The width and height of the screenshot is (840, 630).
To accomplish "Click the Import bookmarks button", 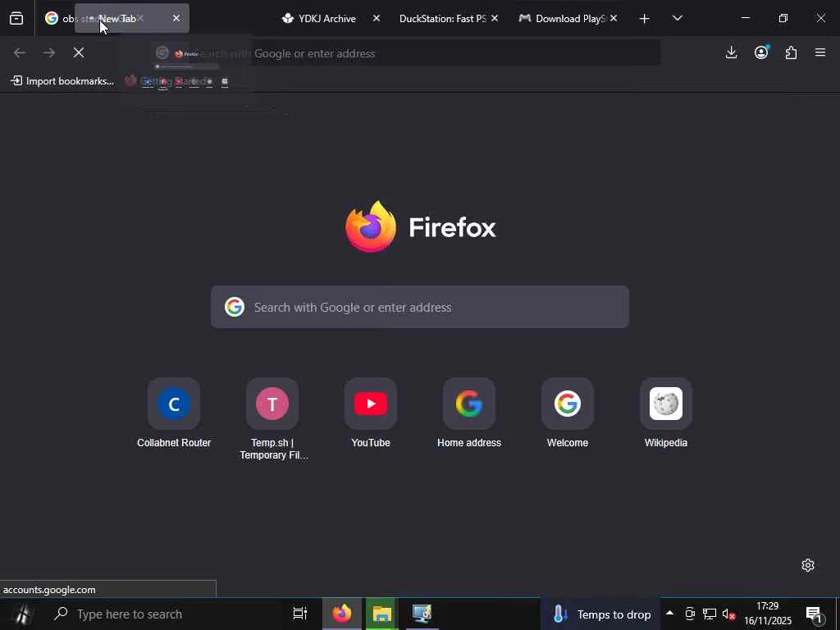I will click(x=62, y=81).
